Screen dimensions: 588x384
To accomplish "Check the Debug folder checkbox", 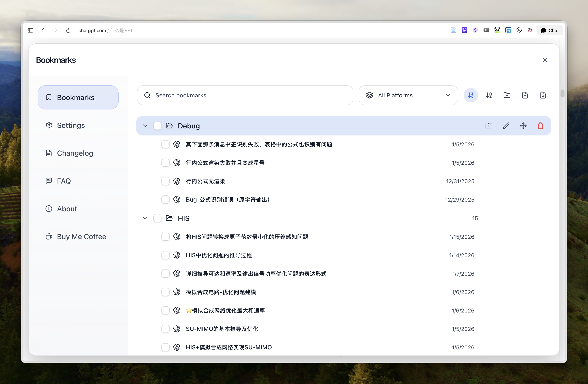I will [157, 126].
